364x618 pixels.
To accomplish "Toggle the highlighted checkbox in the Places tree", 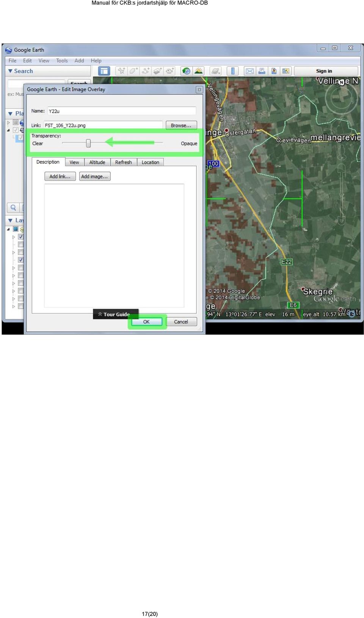I will point(21,138).
